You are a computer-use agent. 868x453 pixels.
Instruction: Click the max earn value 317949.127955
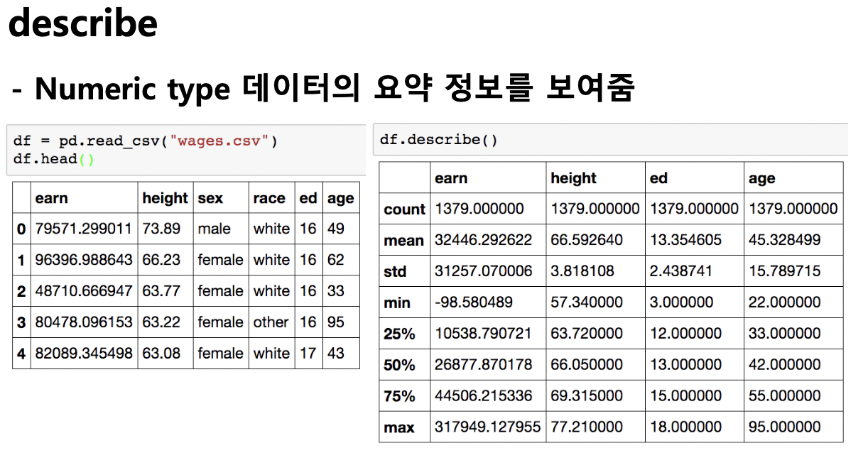click(x=487, y=427)
